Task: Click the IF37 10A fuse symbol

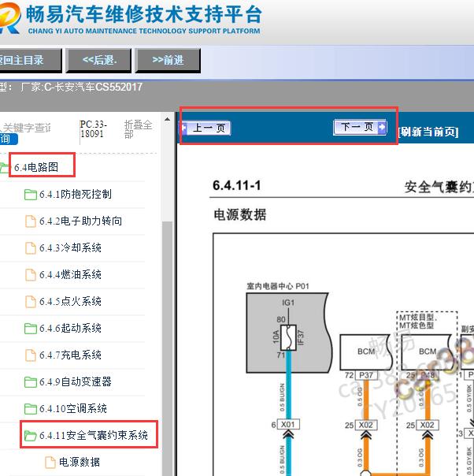Action: coord(288,337)
